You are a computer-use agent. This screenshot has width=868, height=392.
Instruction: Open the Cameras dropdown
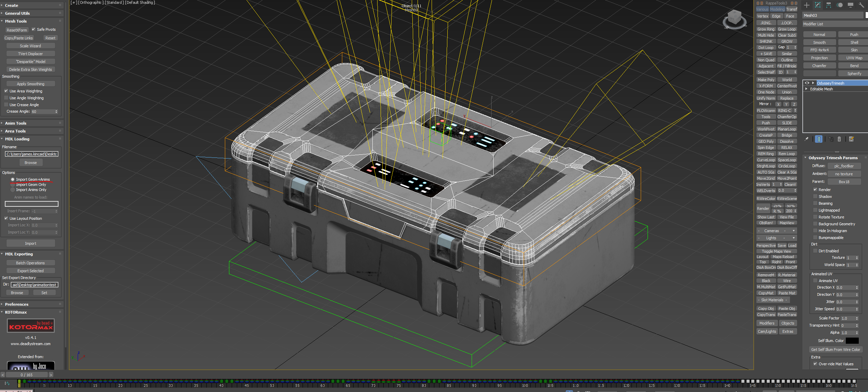777,231
